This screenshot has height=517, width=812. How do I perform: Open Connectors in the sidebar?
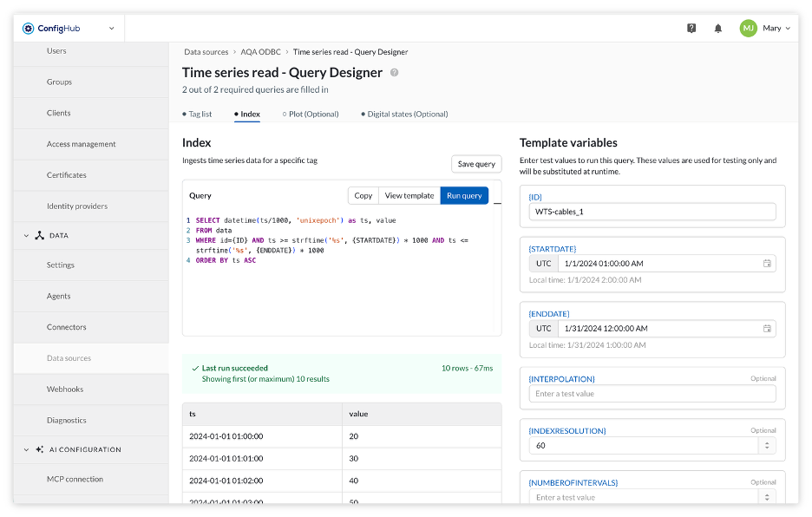tap(91, 327)
